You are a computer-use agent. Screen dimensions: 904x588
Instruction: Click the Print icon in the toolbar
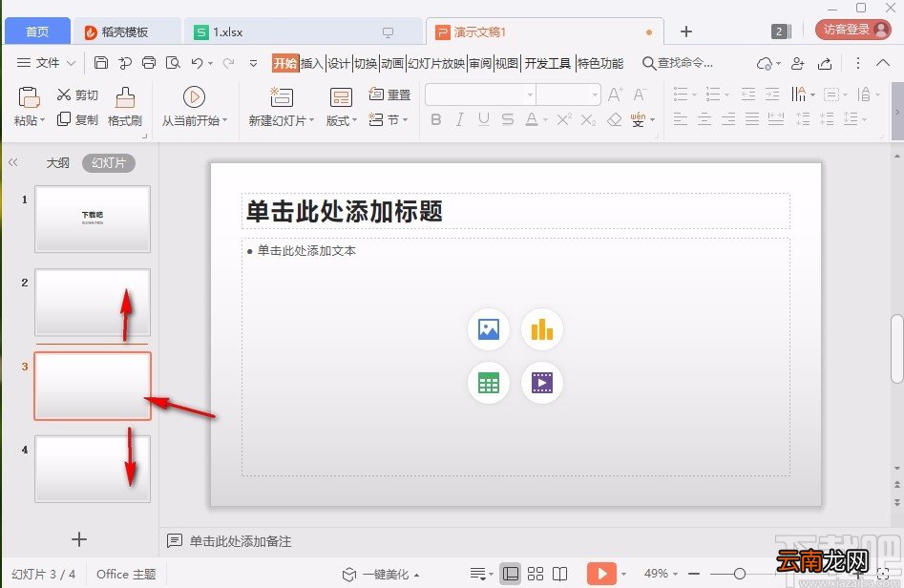click(x=149, y=62)
